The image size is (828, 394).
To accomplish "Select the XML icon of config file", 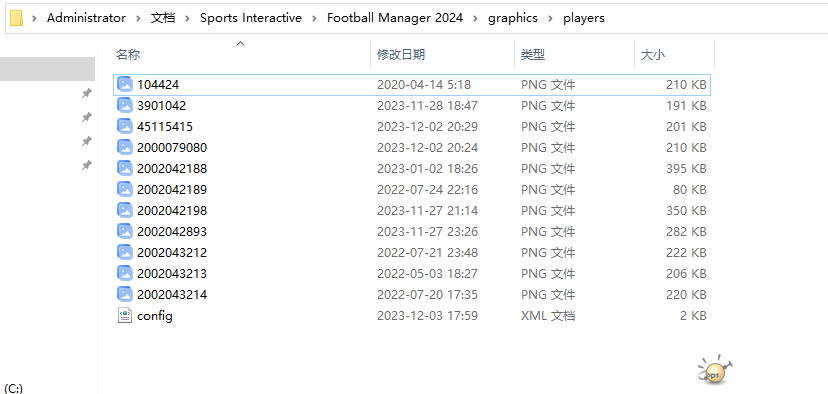I will tap(125, 315).
